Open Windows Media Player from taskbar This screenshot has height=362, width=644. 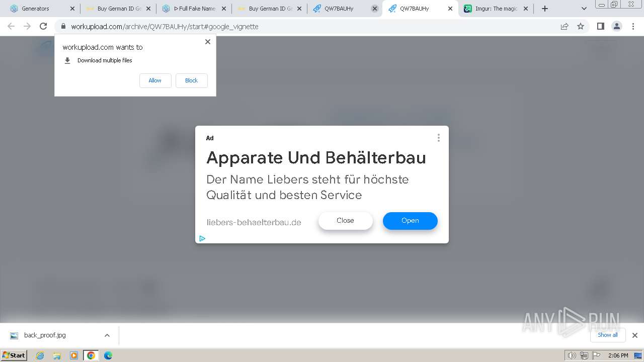click(x=74, y=355)
